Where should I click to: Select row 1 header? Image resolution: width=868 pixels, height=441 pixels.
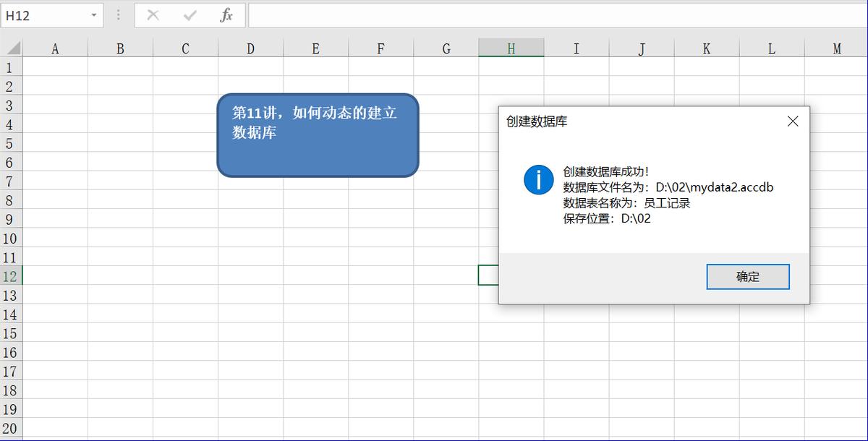click(10, 67)
